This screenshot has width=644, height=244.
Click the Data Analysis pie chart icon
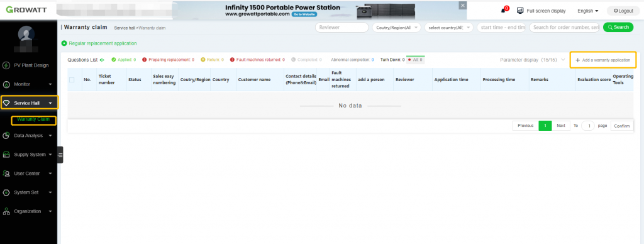click(6, 136)
